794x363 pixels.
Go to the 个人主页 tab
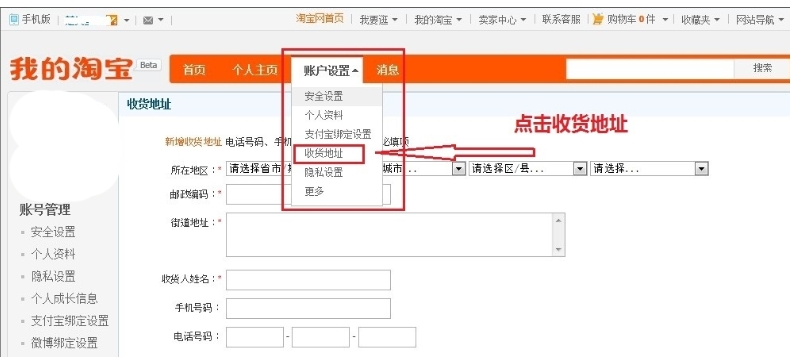[x=255, y=70]
